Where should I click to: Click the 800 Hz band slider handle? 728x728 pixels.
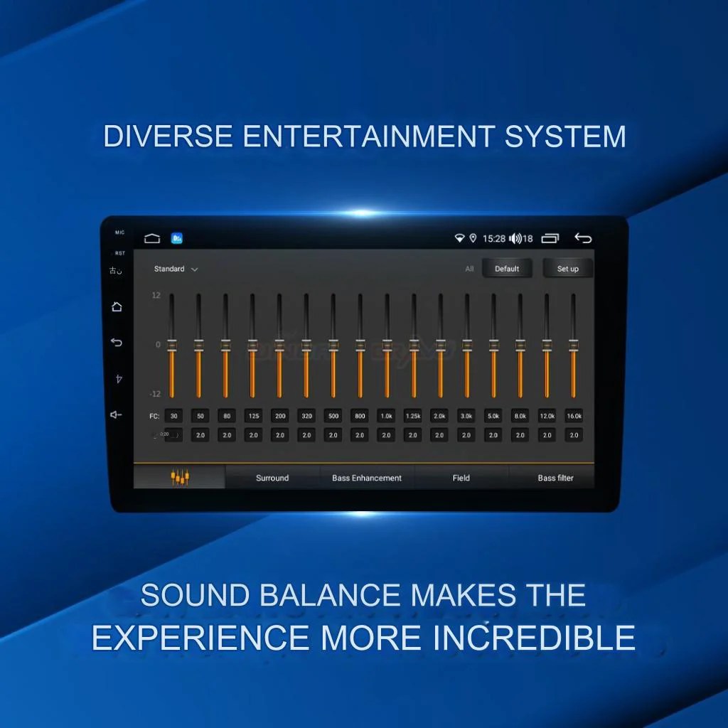[360, 346]
